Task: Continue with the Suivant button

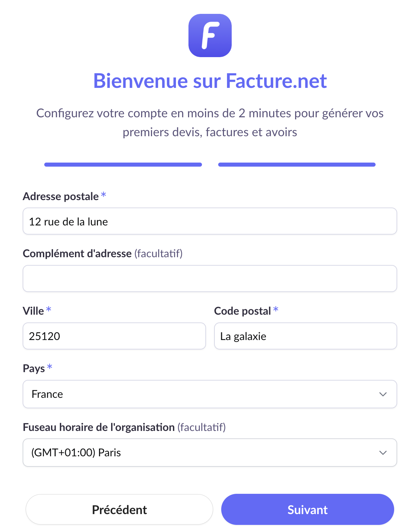Action: click(307, 510)
